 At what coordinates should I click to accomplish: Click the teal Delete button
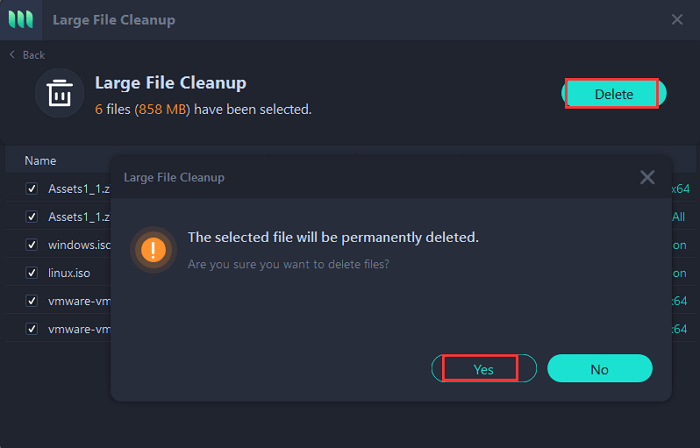point(613,94)
